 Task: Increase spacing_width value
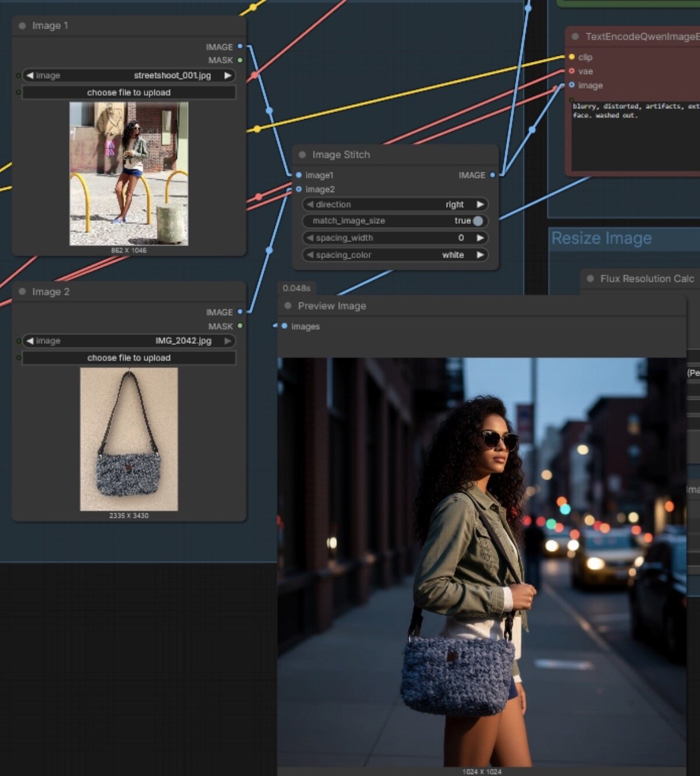click(x=480, y=238)
